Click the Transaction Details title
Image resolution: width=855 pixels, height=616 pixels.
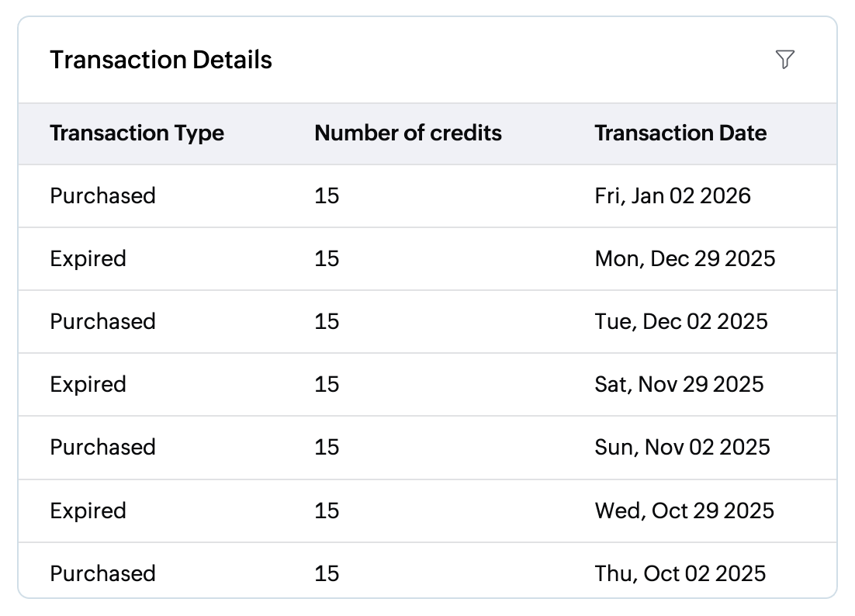tap(161, 60)
